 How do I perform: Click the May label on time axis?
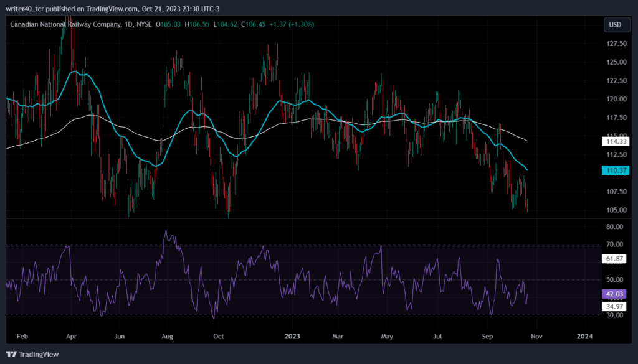point(387,337)
